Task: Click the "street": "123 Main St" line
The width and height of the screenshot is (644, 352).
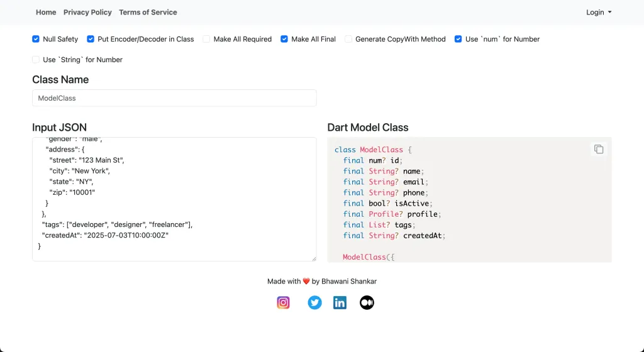Action: [x=87, y=160]
